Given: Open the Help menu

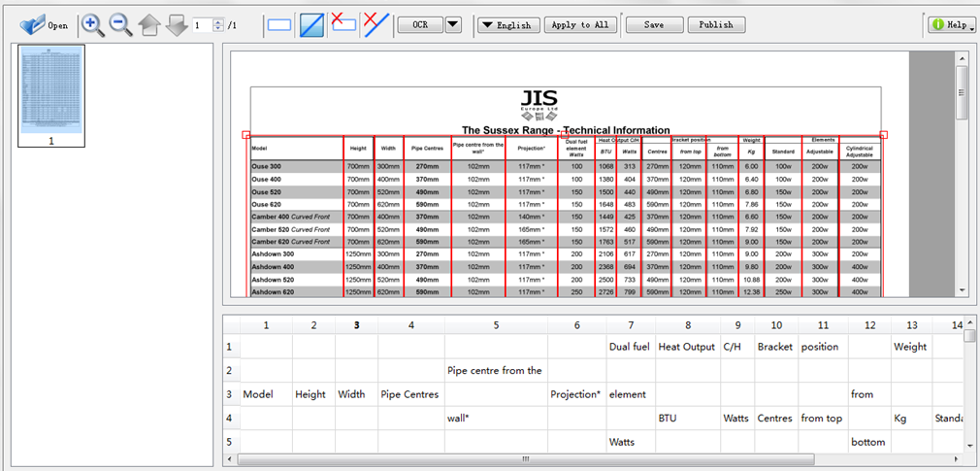Looking at the screenshot, I should click(951, 25).
